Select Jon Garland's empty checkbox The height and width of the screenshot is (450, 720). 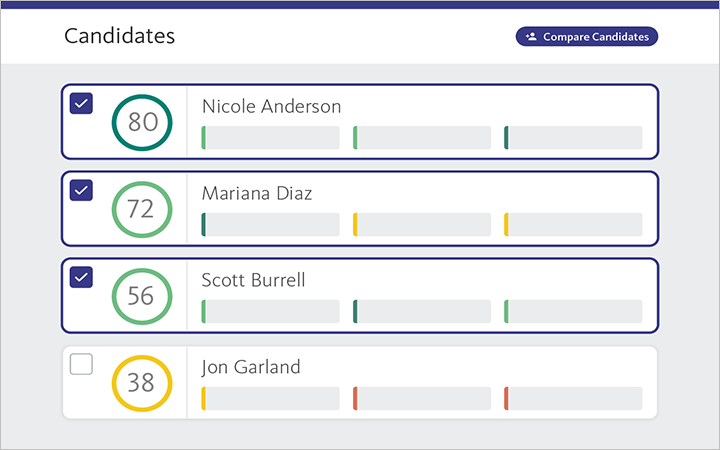[x=81, y=365]
